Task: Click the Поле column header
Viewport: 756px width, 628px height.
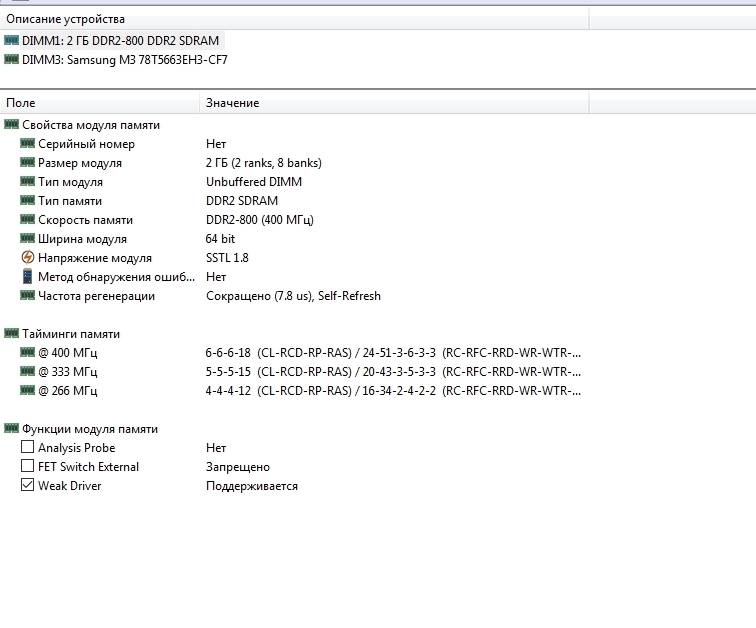Action: 100,103
